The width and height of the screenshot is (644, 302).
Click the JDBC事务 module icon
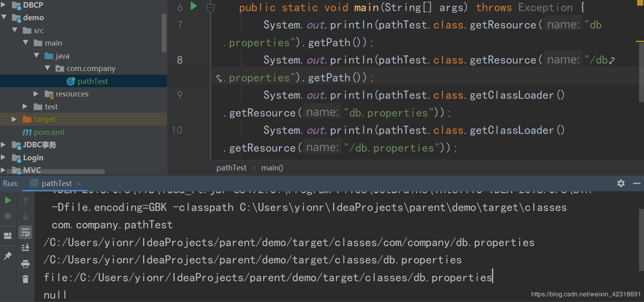(17, 145)
